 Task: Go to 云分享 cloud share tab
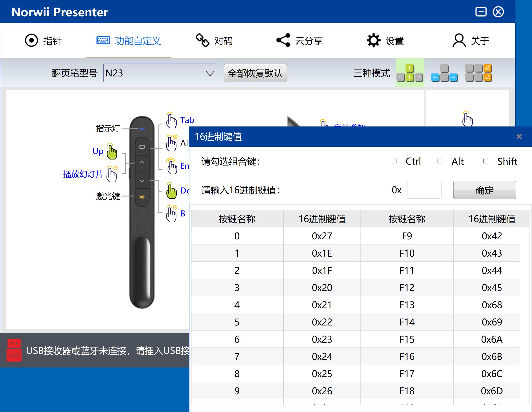pos(300,40)
